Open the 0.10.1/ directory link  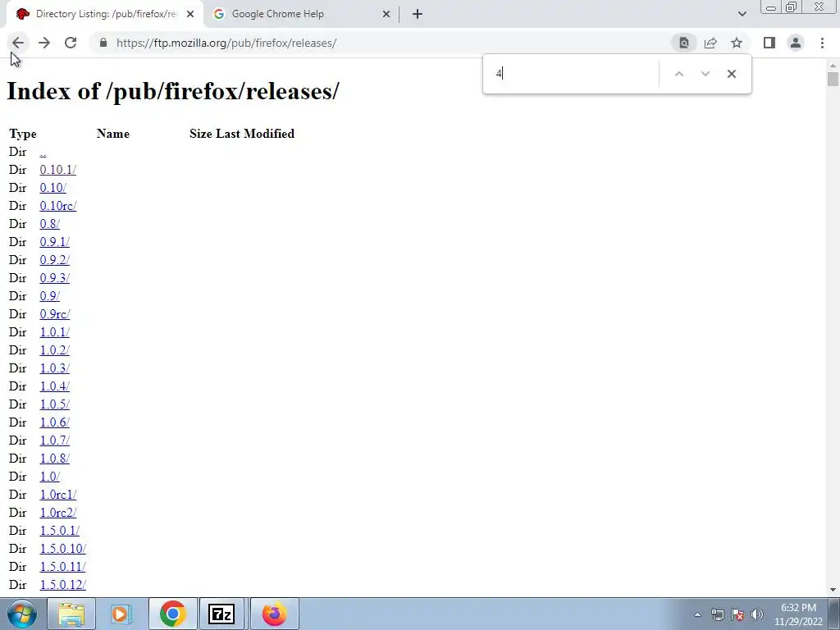pyautogui.click(x=58, y=170)
